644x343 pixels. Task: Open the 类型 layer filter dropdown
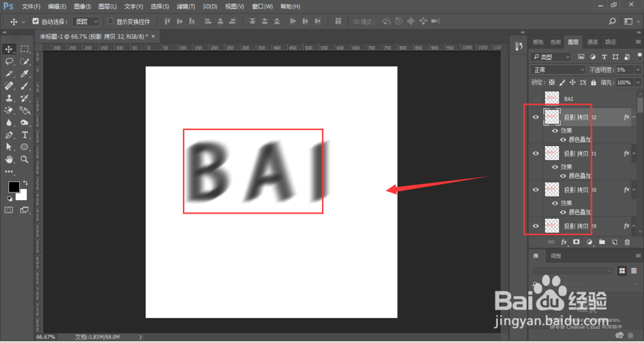pos(551,57)
